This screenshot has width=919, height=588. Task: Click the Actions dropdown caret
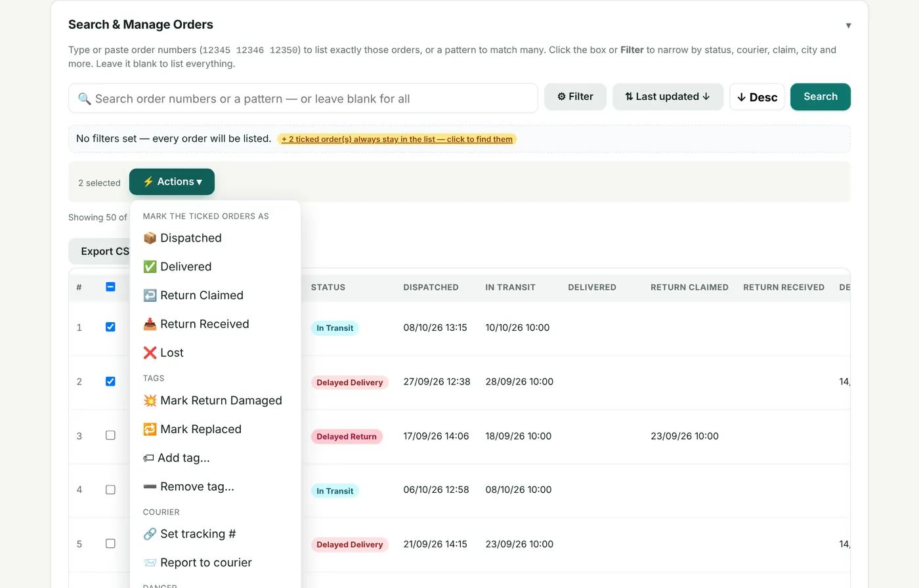200,182
